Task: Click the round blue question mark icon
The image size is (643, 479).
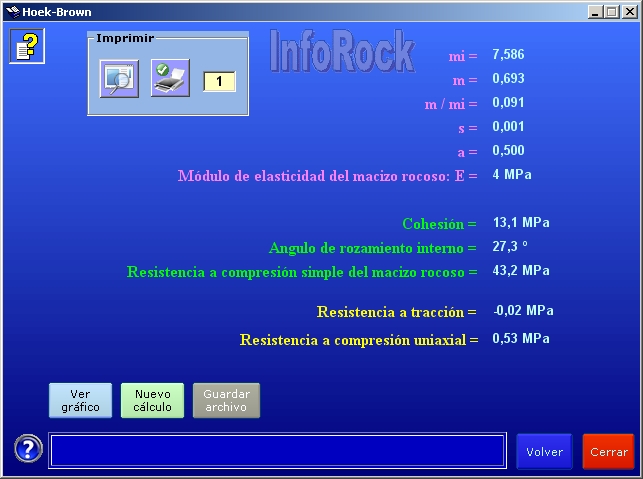Action: tap(28, 449)
